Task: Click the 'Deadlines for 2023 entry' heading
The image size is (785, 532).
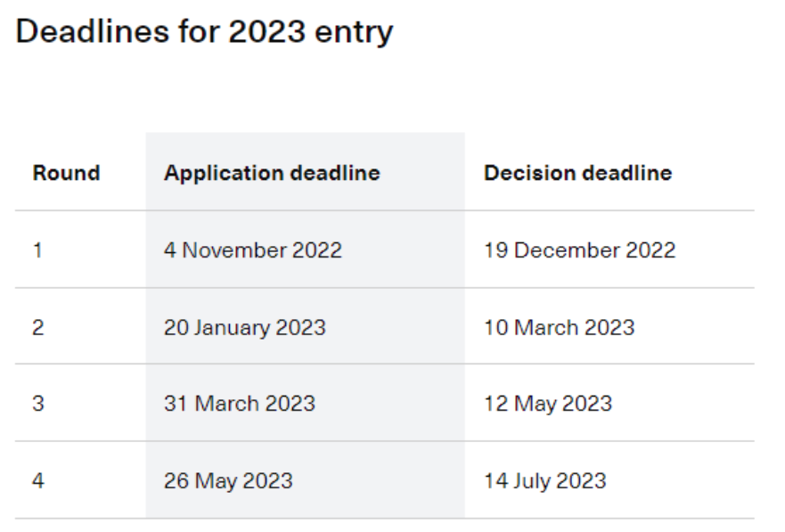Action: coord(204,32)
